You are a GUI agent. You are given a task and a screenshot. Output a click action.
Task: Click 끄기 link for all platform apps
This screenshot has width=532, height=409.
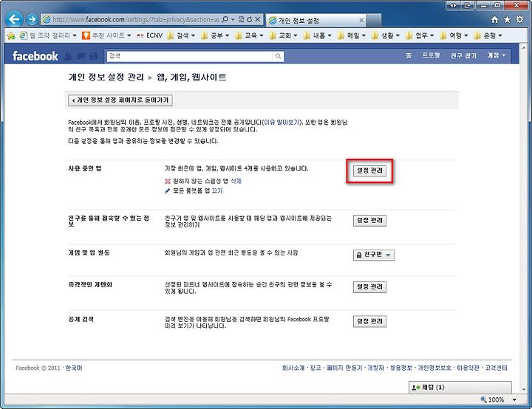(217, 190)
